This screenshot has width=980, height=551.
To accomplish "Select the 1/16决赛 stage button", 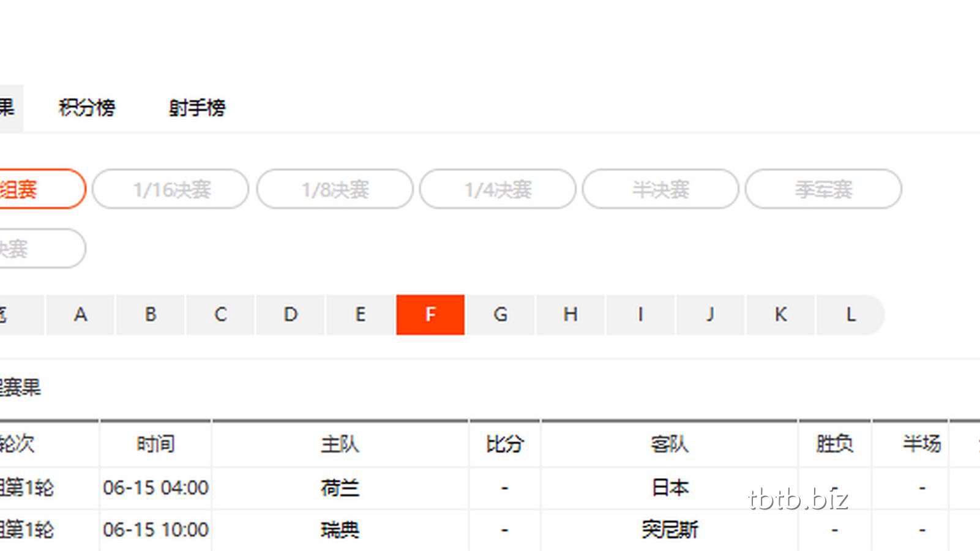I will click(171, 189).
